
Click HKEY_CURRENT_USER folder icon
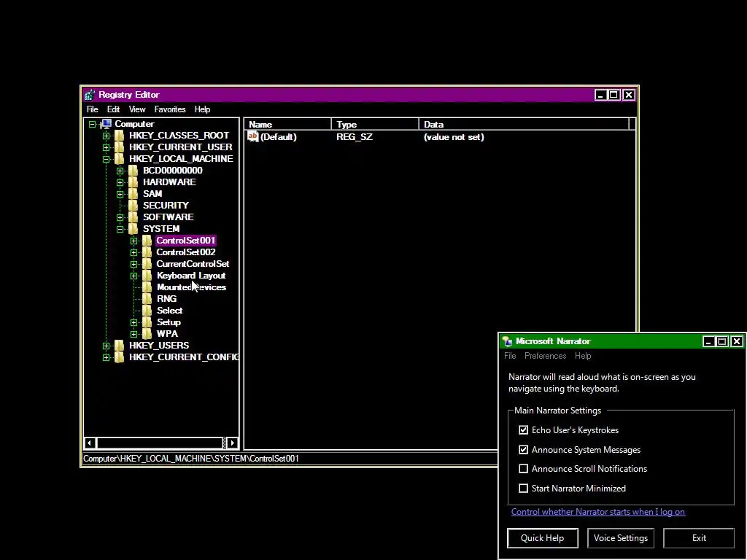(120, 147)
